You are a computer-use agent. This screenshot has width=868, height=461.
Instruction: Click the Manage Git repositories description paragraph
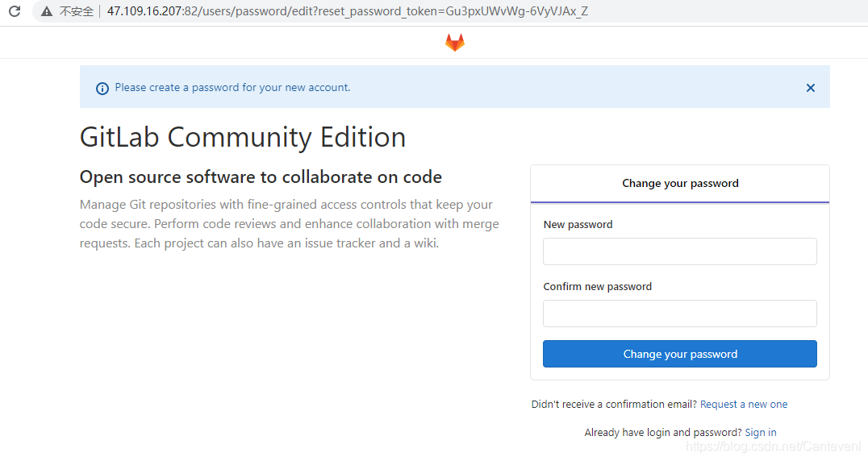point(289,224)
